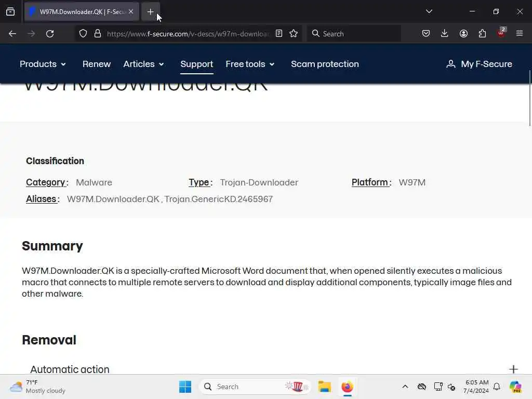The image size is (532, 399).
Task: Bookmark this page with the star
Action: pos(294,34)
